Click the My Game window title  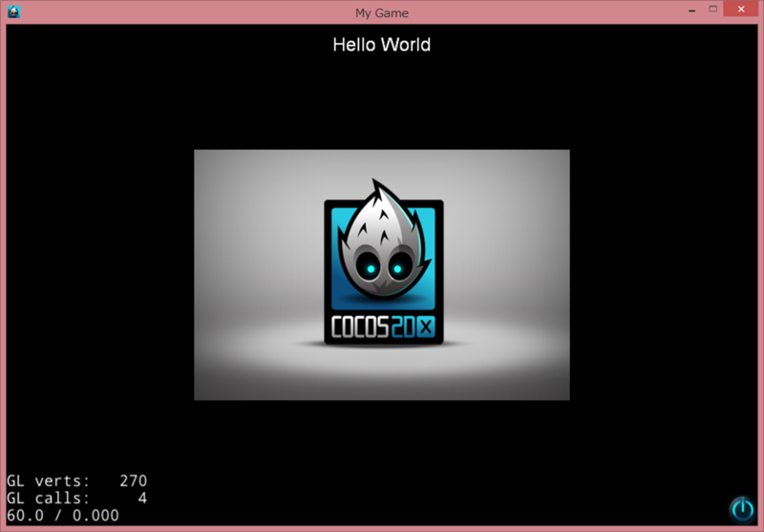pos(381,12)
